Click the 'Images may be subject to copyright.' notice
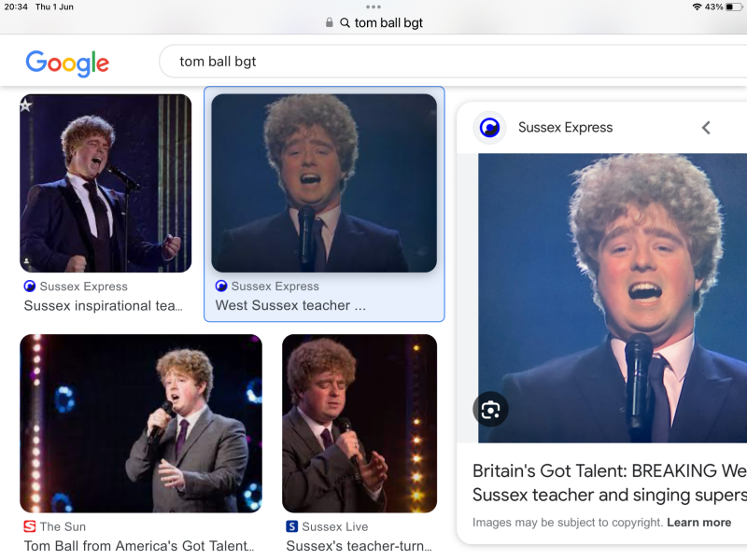The height and width of the screenshot is (560, 747). 568,523
